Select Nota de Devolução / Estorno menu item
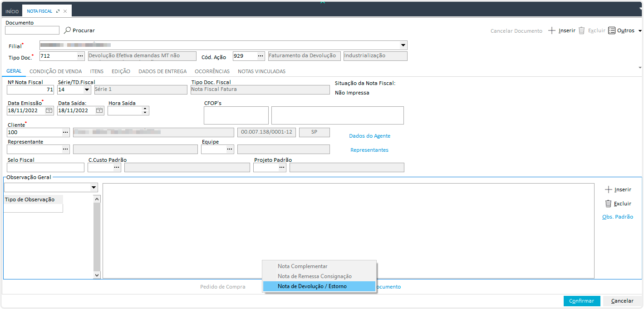The height and width of the screenshot is (309, 644). click(x=319, y=286)
